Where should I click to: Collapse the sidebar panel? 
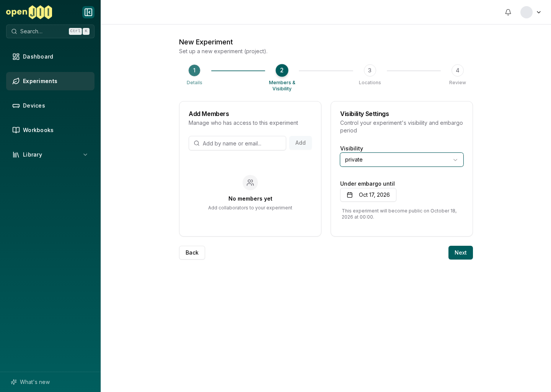(x=88, y=12)
